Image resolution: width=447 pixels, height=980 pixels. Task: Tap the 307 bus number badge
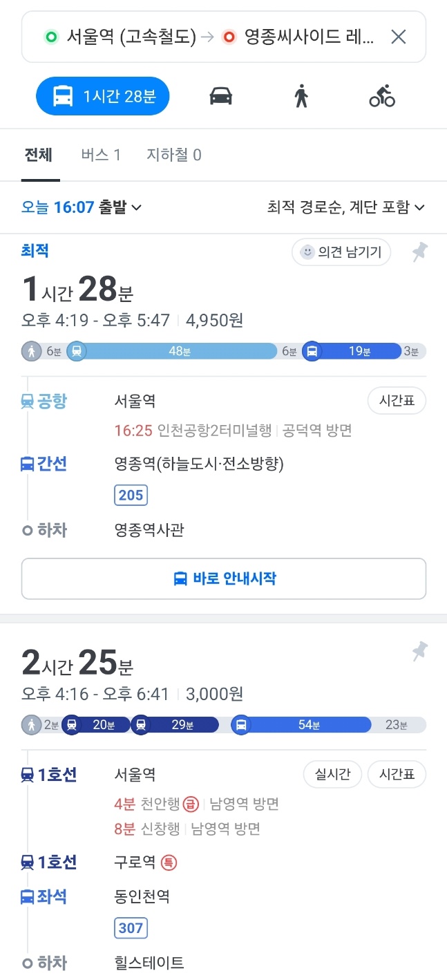coord(131,927)
